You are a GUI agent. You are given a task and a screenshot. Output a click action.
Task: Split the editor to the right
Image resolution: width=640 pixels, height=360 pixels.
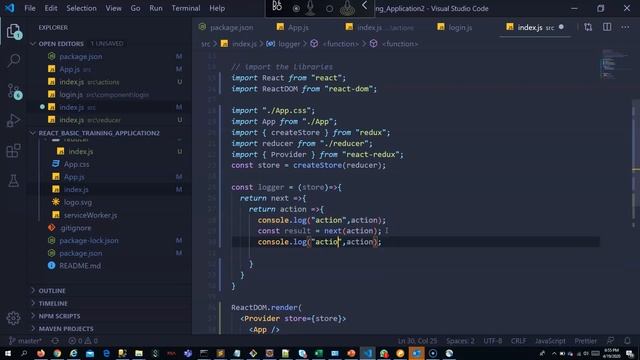click(607, 27)
